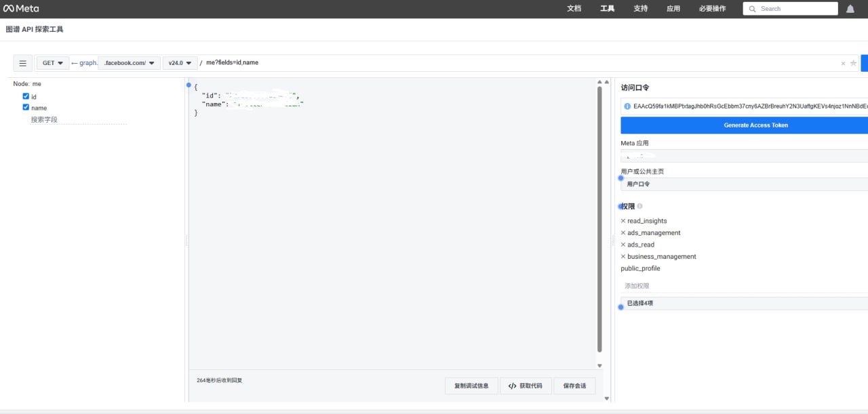Image resolution: width=868 pixels, height=414 pixels.
Task: Click the 获取代码 button
Action: point(526,386)
